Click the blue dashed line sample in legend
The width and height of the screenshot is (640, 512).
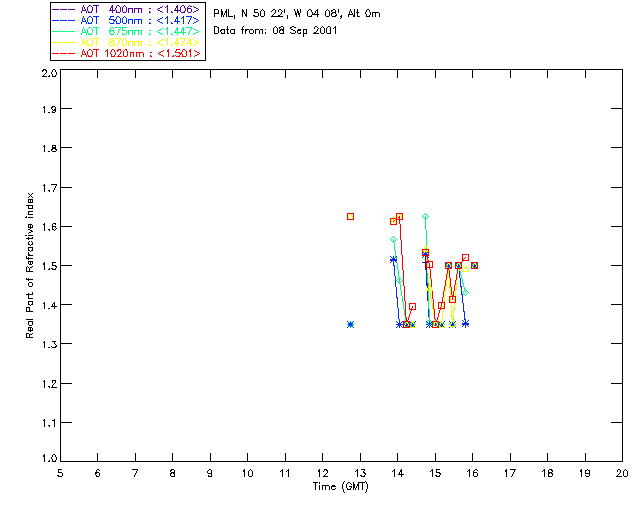pos(64,20)
